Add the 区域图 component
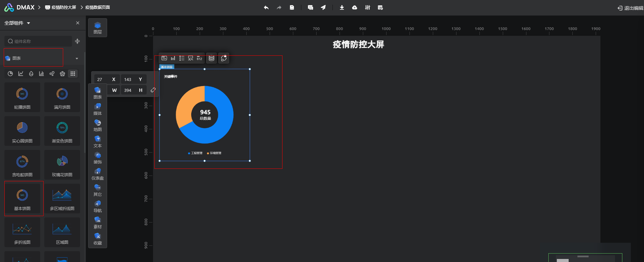This screenshot has height=262, width=644. 62,232
